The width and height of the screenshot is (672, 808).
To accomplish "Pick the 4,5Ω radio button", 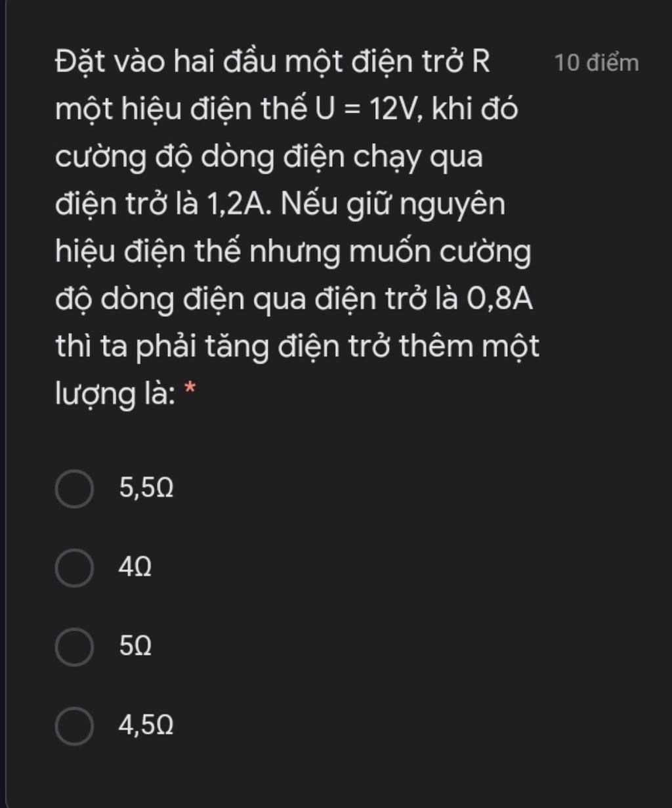I will 74,726.
